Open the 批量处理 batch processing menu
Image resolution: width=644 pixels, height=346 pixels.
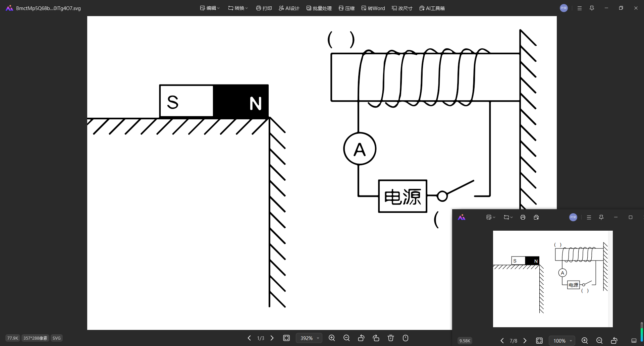point(319,8)
